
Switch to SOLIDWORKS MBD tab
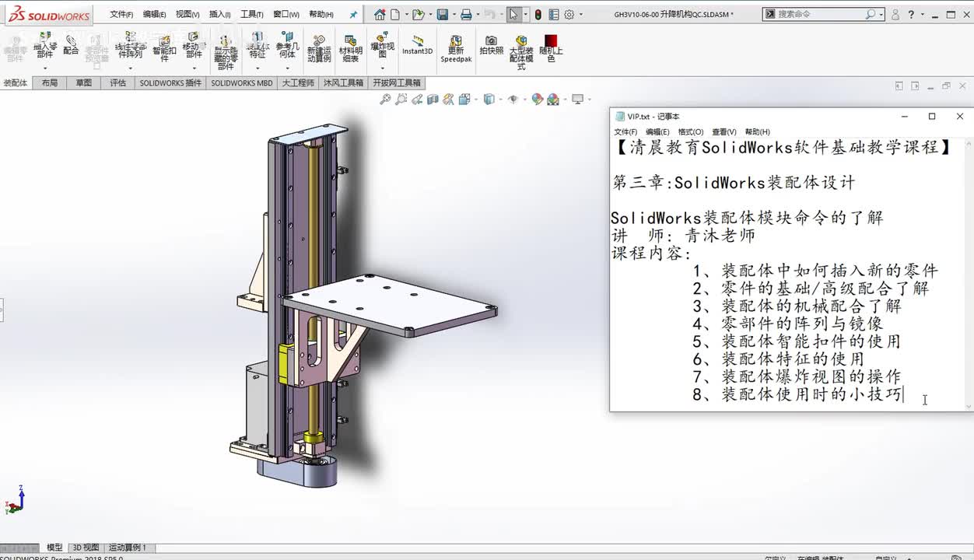pos(242,82)
